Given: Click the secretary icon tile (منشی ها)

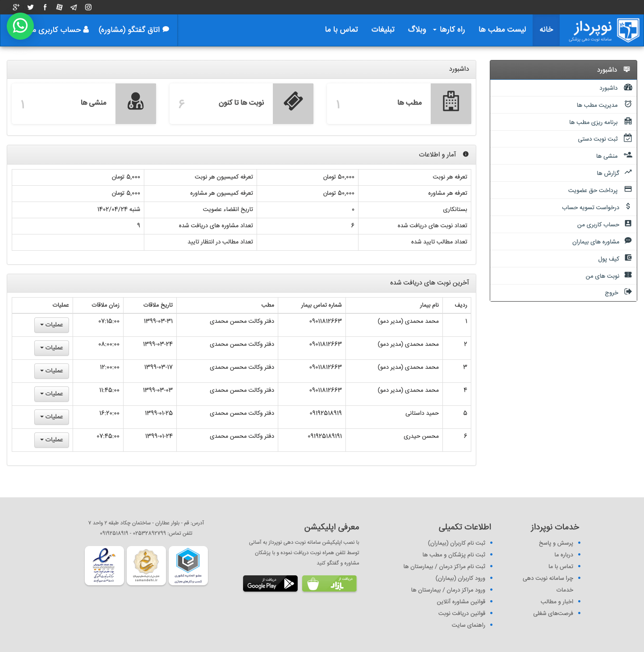Looking at the screenshot, I should (136, 103).
